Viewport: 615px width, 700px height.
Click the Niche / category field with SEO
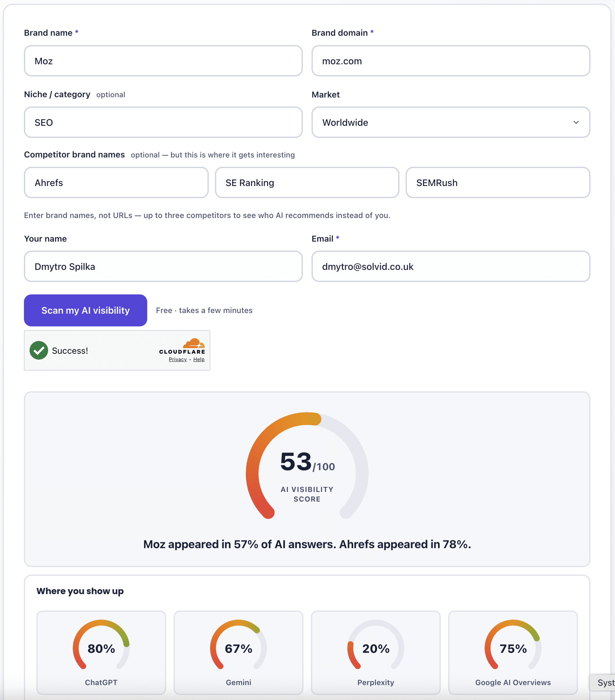(x=163, y=122)
